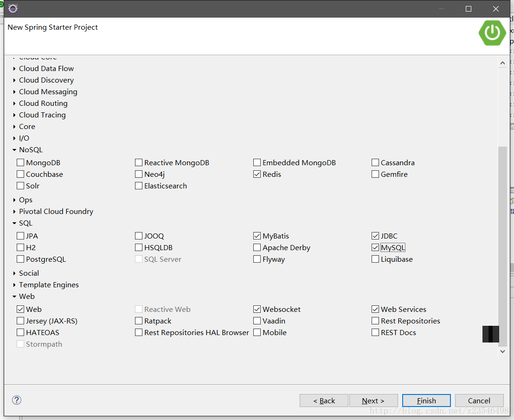Tick the Embedded MongoDB checkbox
514x420 pixels.
[257, 162]
